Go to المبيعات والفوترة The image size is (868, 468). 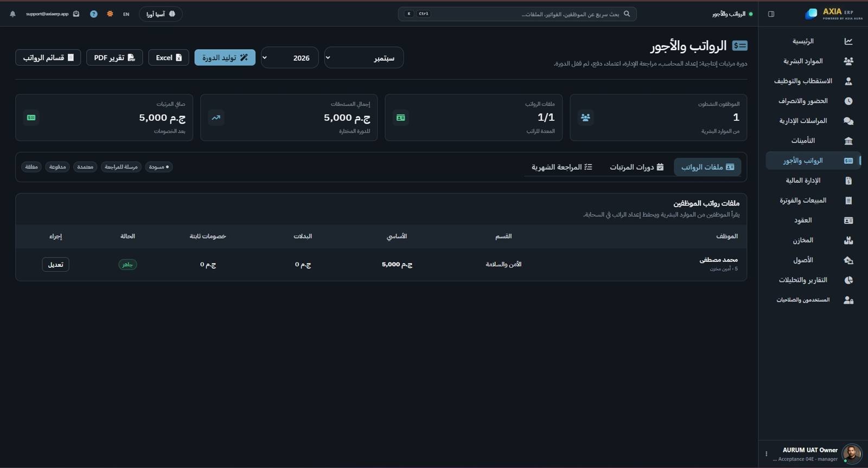[x=813, y=201]
